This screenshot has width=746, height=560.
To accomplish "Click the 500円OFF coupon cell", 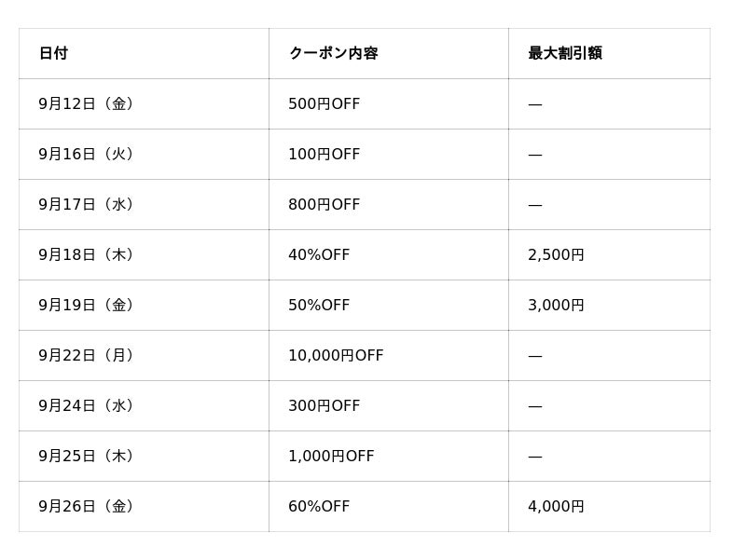I will click(324, 103).
